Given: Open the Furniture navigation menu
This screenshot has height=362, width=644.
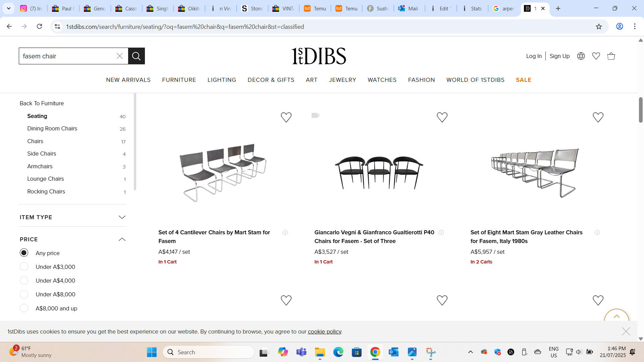Looking at the screenshot, I should pyautogui.click(x=179, y=80).
